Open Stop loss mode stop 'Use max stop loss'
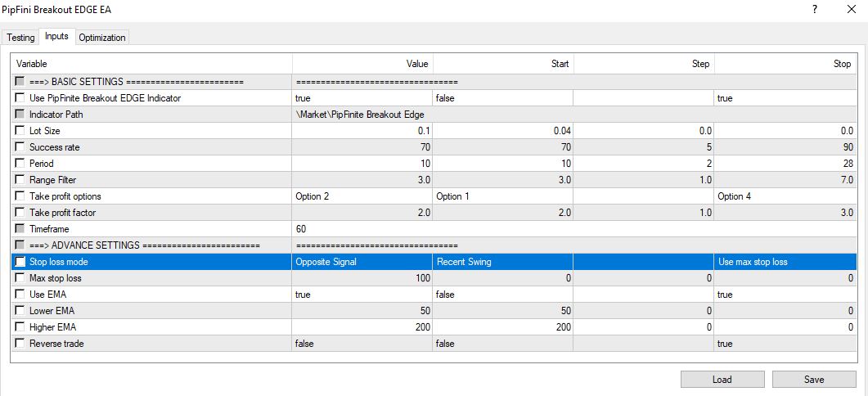Image resolution: width=868 pixels, height=396 pixels. 785,262
